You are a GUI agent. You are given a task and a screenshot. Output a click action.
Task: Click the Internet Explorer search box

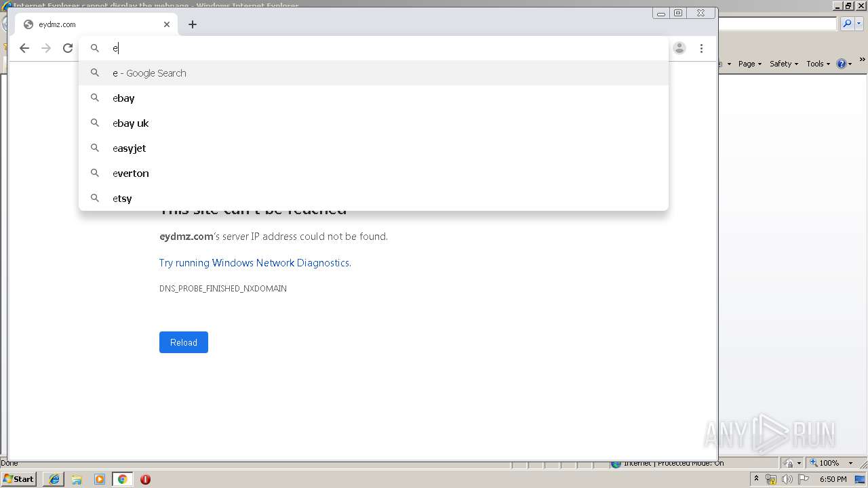(x=777, y=24)
